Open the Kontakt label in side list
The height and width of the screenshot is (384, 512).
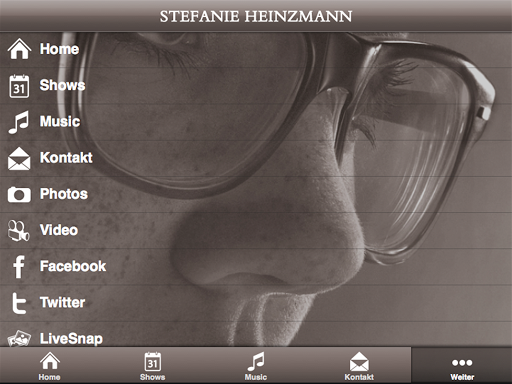[x=66, y=158]
